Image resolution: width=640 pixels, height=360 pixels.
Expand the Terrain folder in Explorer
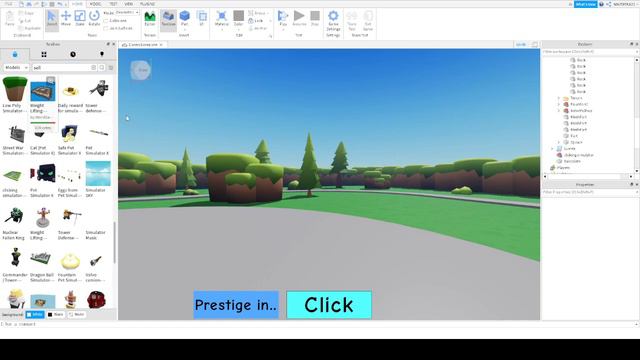[x=559, y=98]
